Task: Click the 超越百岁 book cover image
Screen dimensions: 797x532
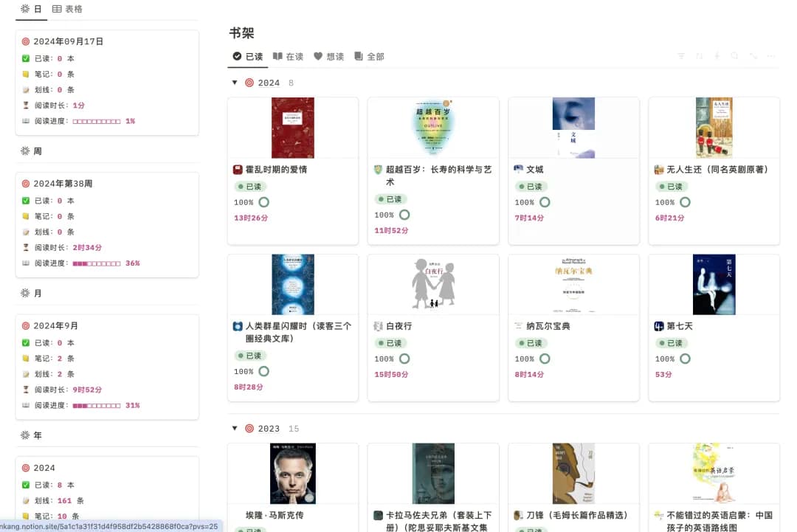Action: click(x=433, y=128)
